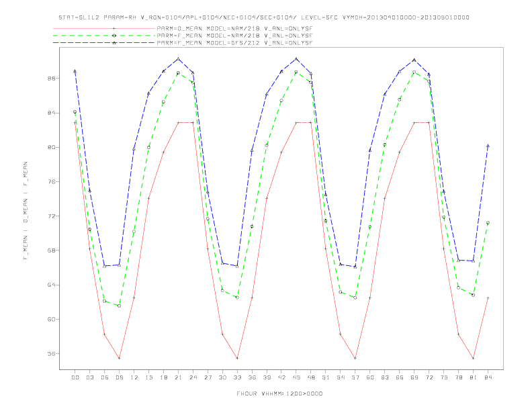
Task: Click x-axis tick label 27
Action: [x=208, y=377]
